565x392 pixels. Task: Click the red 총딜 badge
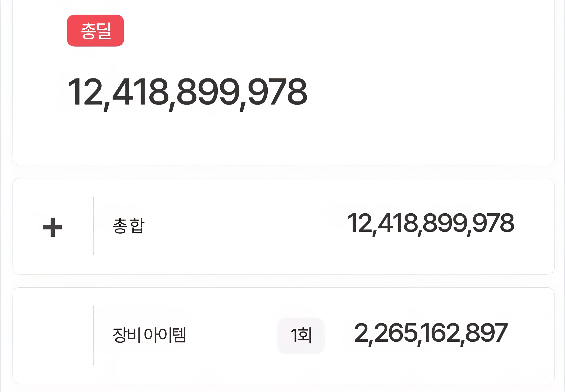95,30
